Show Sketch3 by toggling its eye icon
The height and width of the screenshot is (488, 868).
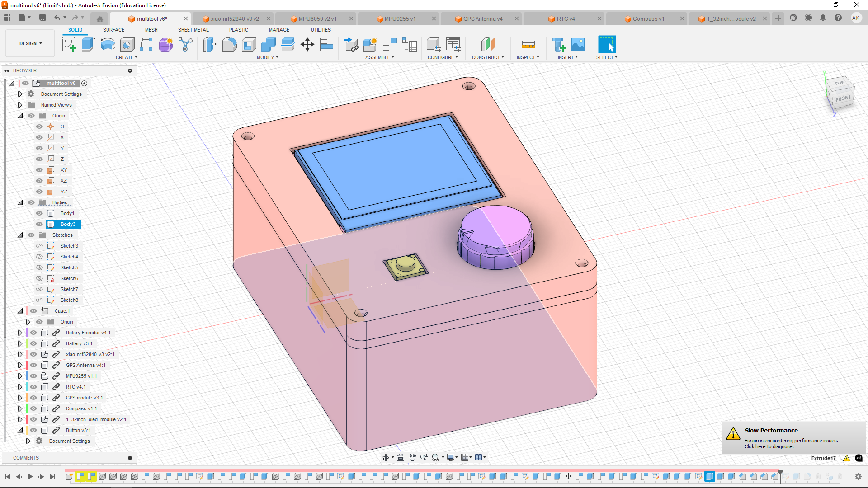coord(39,246)
